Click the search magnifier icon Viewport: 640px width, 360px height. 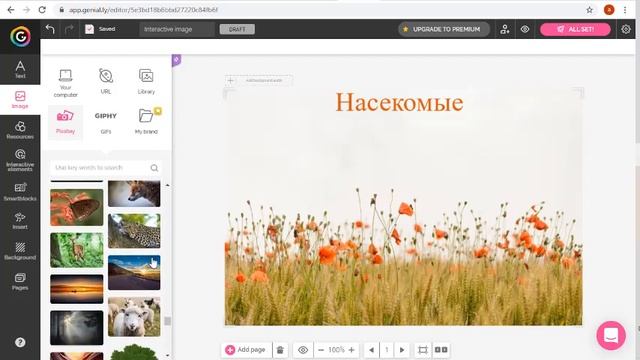(154, 168)
